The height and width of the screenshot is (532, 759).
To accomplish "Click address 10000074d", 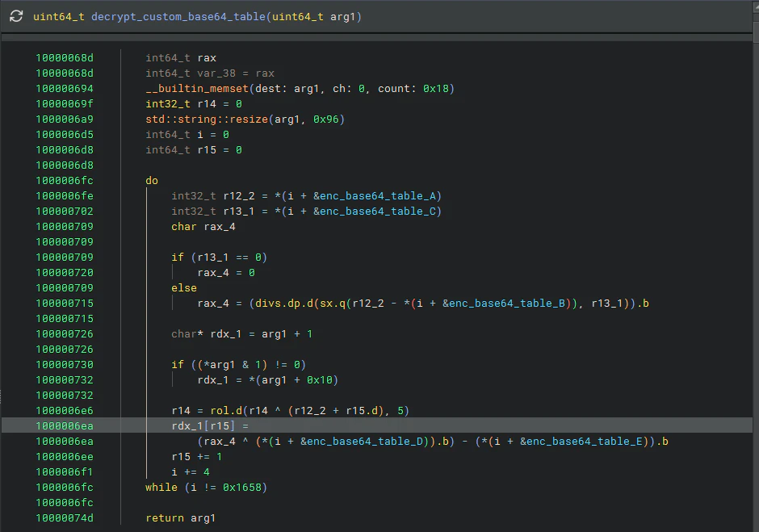I will click(x=65, y=518).
